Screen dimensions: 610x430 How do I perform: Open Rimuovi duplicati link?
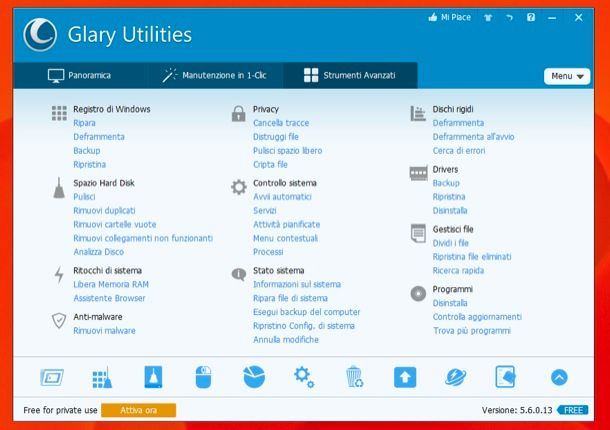104,211
